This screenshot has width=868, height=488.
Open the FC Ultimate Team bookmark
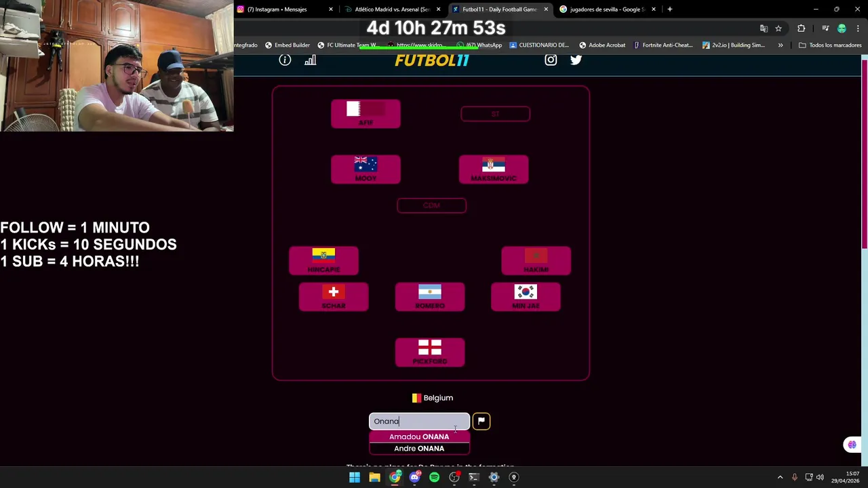coord(347,45)
